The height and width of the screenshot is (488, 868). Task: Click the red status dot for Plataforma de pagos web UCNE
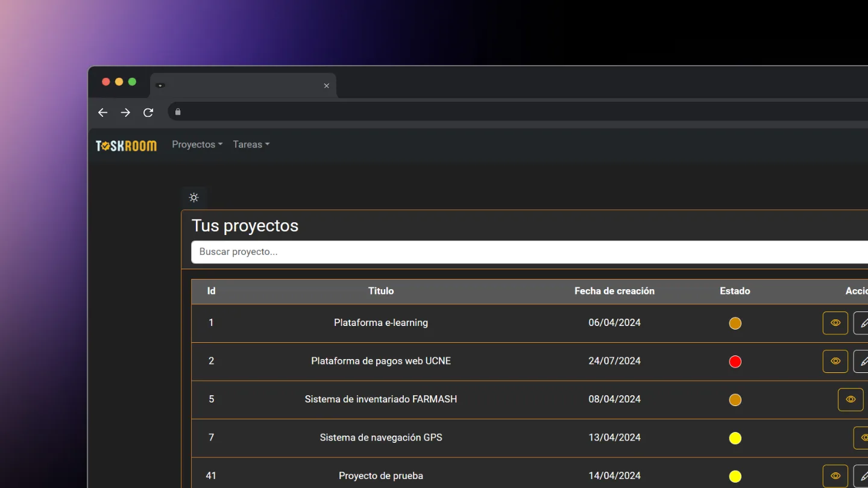(x=735, y=361)
